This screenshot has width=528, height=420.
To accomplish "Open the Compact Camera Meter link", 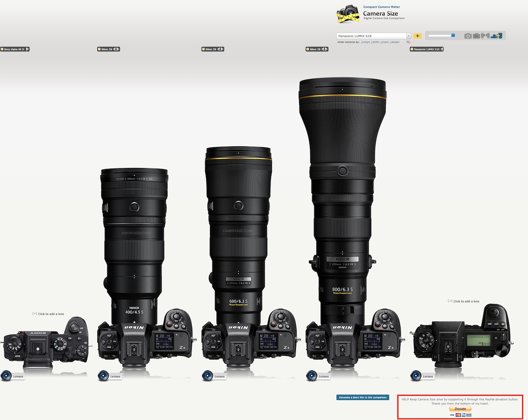I will pos(382,7).
